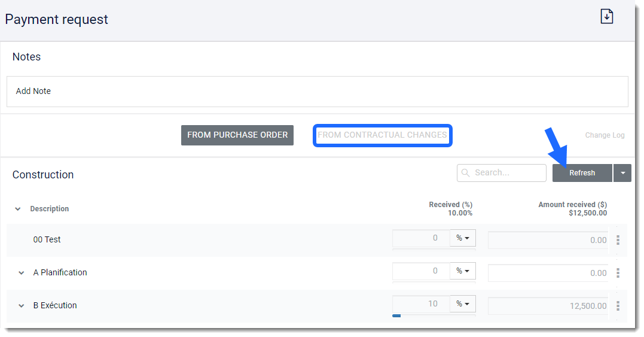Open the kebab menu for A Planification row
The image size is (644, 337).
click(x=618, y=273)
